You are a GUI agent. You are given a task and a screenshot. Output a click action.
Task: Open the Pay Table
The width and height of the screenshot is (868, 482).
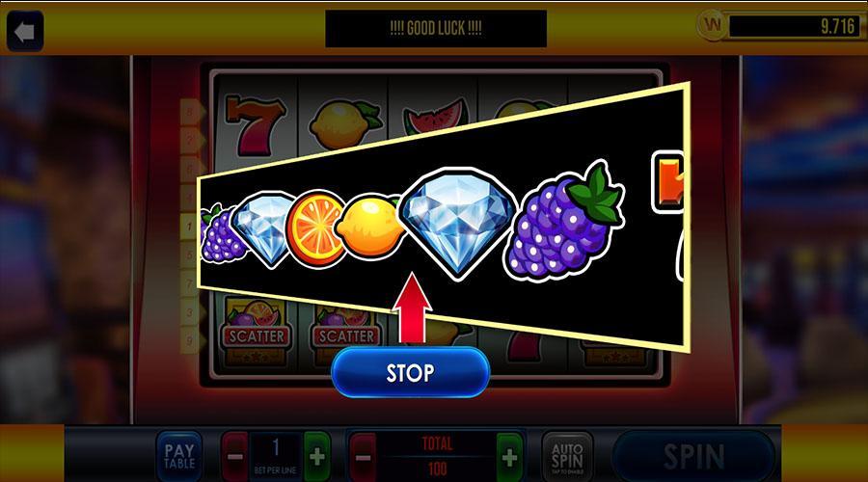[179, 457]
